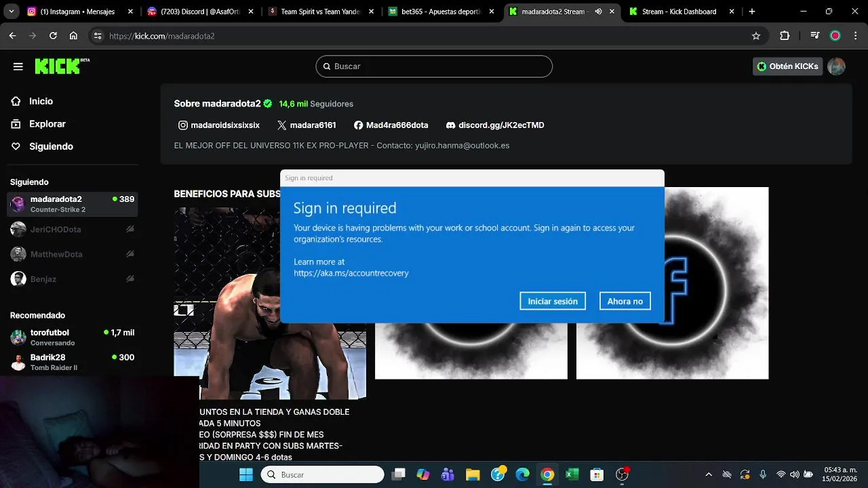Expand the hidden system tray icons
This screenshot has height=488, width=868.
pyautogui.click(x=709, y=474)
